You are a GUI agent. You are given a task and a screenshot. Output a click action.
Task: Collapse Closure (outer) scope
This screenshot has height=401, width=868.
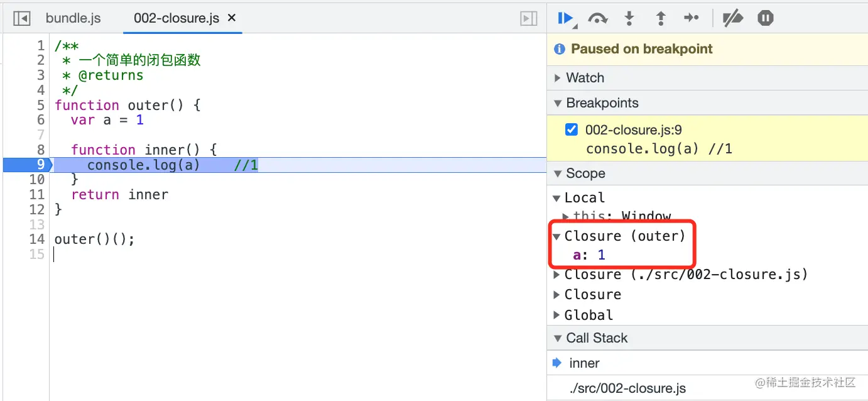[556, 236]
